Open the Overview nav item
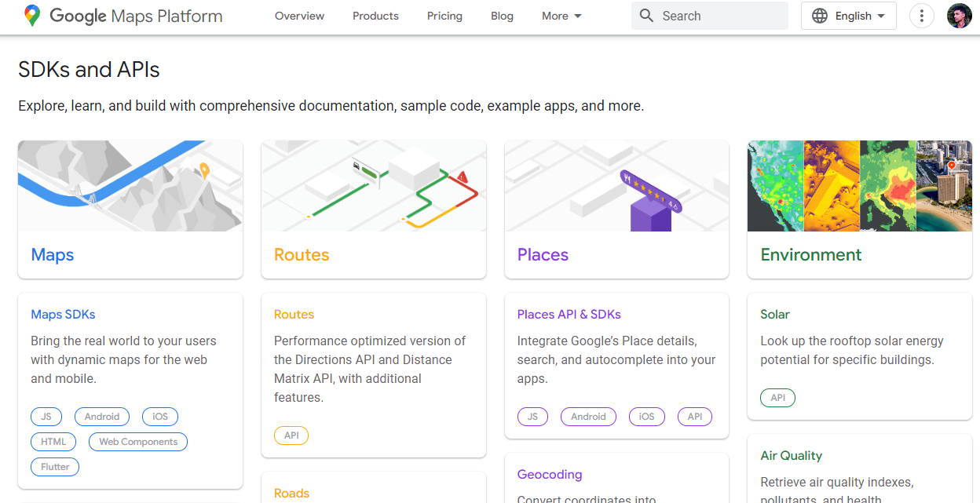 [x=299, y=16]
